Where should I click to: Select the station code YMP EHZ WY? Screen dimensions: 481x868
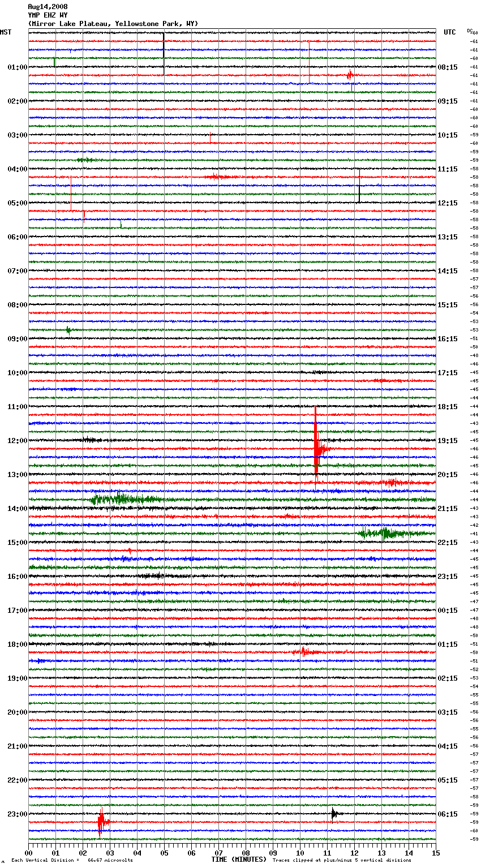pos(48,15)
